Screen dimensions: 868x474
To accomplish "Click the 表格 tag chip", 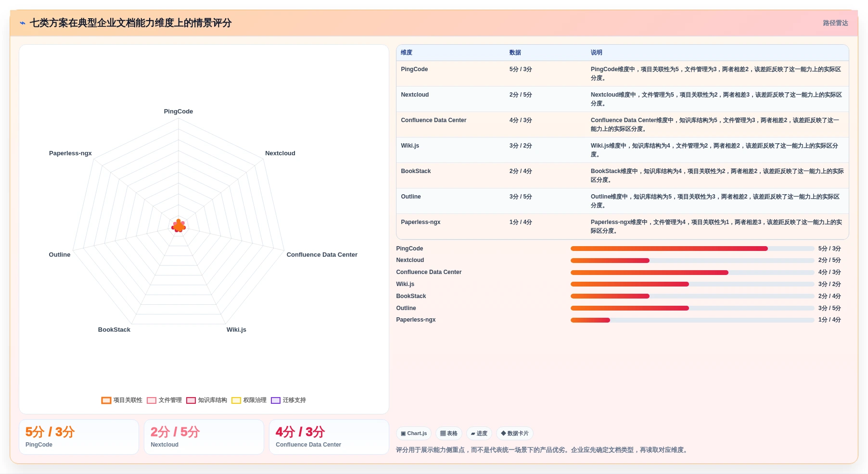I will [449, 434].
